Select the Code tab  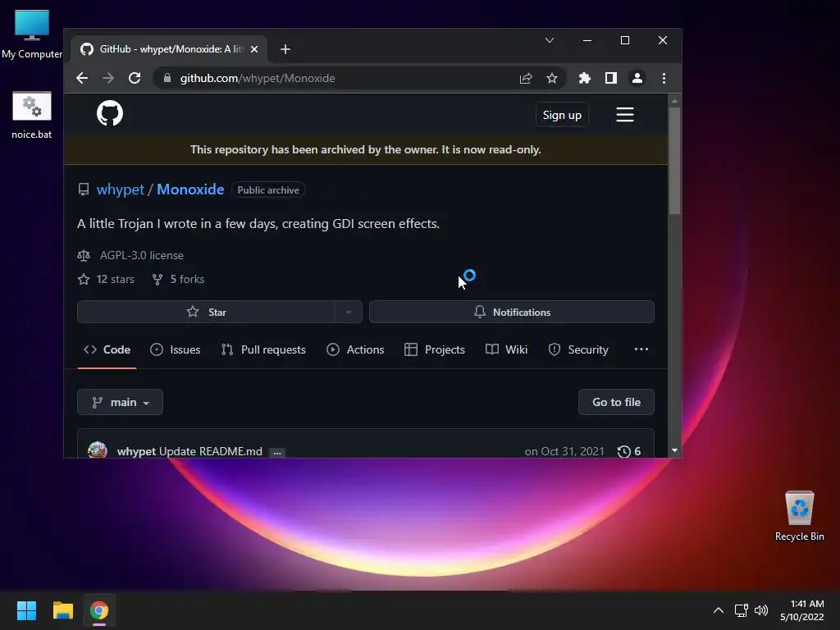tap(107, 349)
